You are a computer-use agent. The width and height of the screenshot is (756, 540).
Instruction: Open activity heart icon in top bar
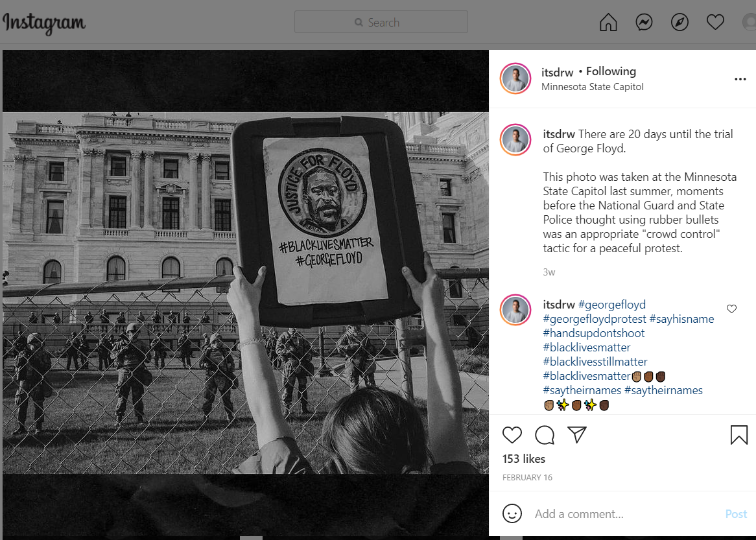click(x=715, y=23)
